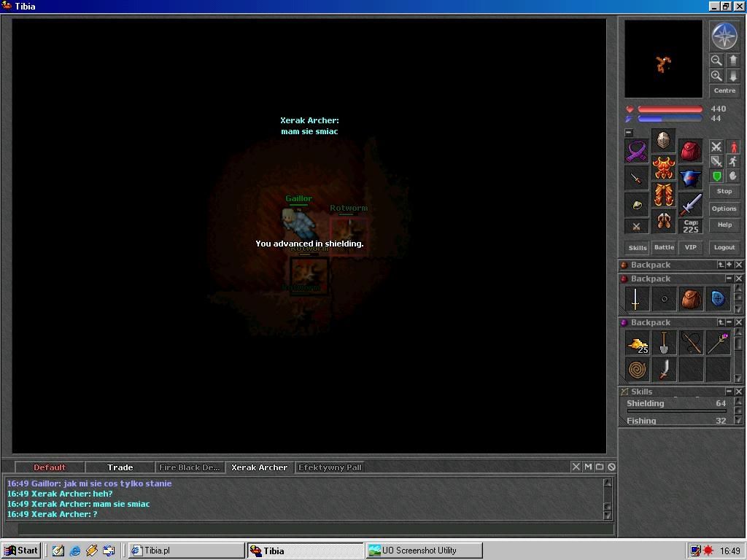This screenshot has width=747, height=560.
Task: Select the fishing rod in the Backpack
Action: (691, 343)
